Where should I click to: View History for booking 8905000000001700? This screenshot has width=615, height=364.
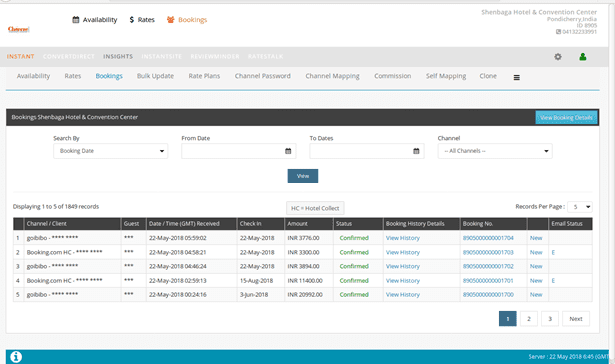[x=403, y=295]
